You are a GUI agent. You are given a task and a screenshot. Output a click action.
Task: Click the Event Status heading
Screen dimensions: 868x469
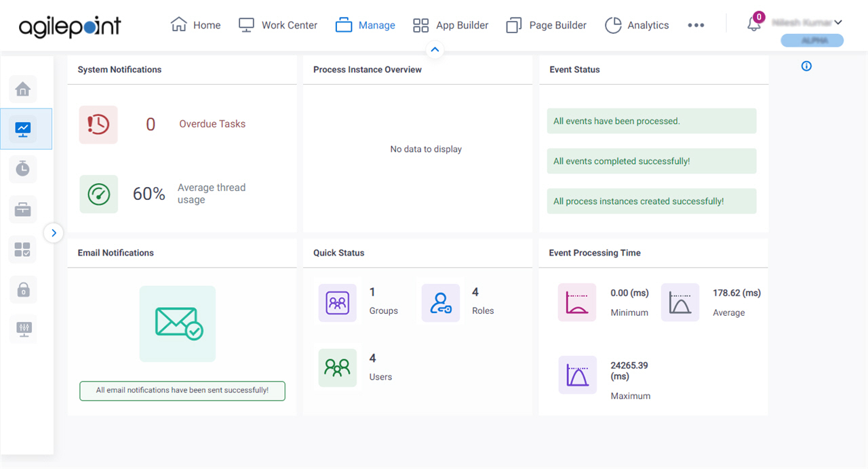pyautogui.click(x=574, y=70)
